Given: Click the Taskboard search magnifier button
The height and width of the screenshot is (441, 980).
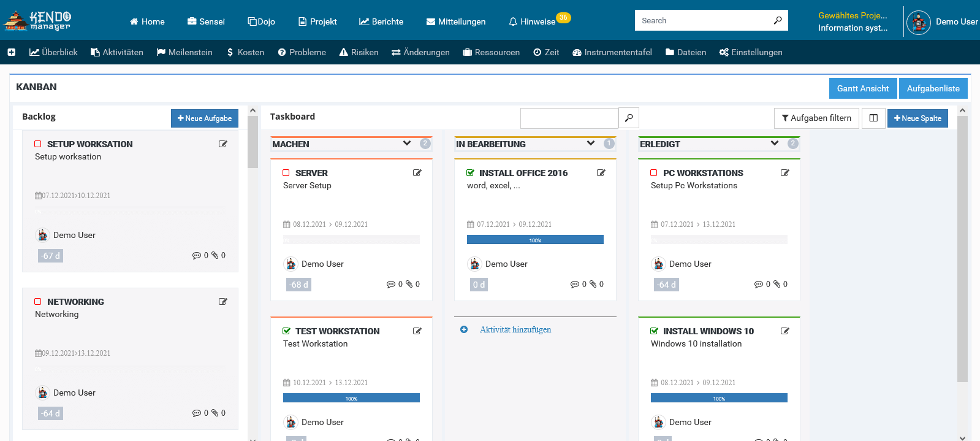Looking at the screenshot, I should tap(629, 118).
